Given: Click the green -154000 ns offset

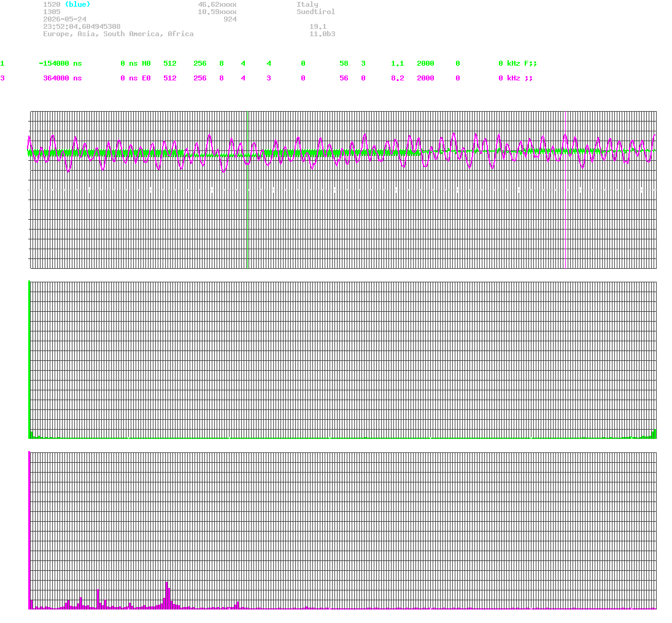Looking at the screenshot, I should pos(60,63).
